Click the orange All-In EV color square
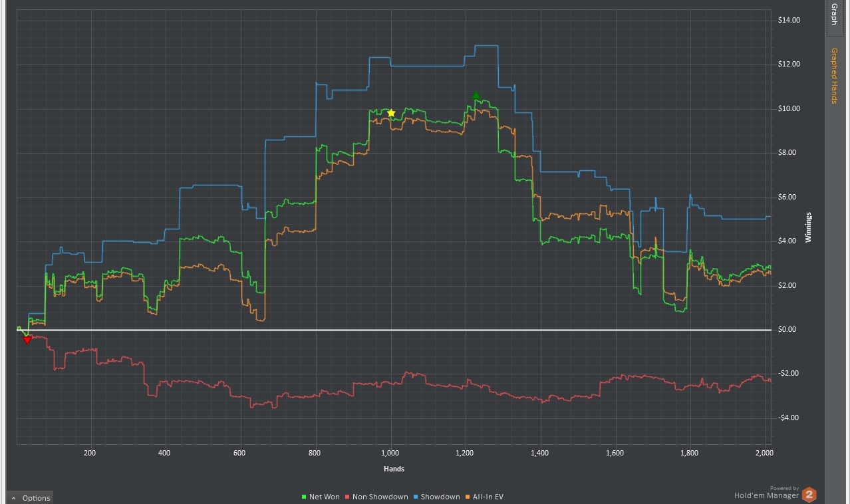 click(x=468, y=497)
